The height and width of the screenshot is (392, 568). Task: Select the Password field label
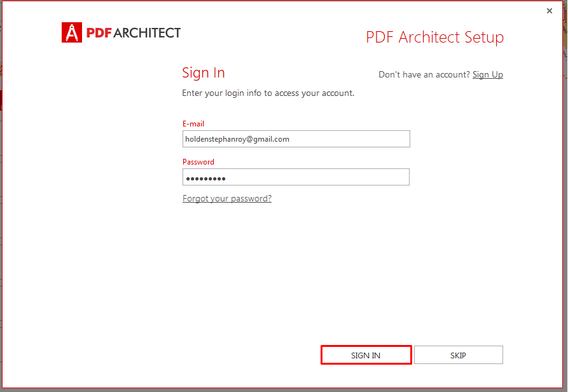[x=198, y=162]
